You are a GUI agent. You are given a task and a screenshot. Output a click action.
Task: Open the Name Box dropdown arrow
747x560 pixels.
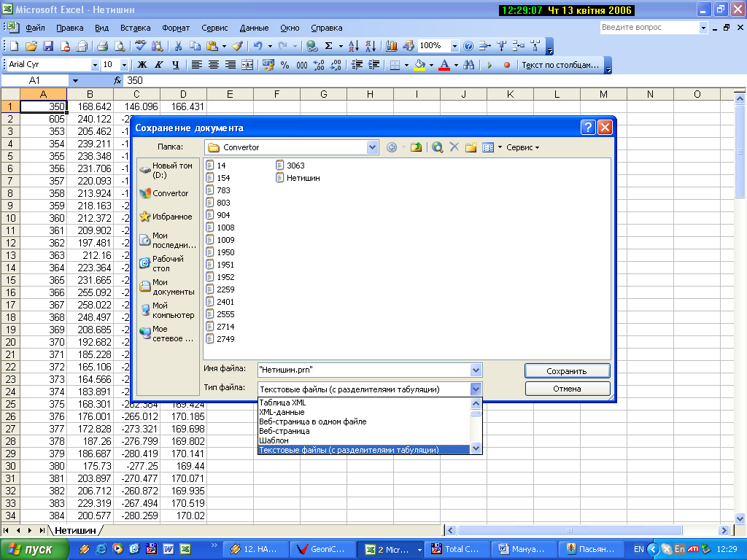point(75,80)
